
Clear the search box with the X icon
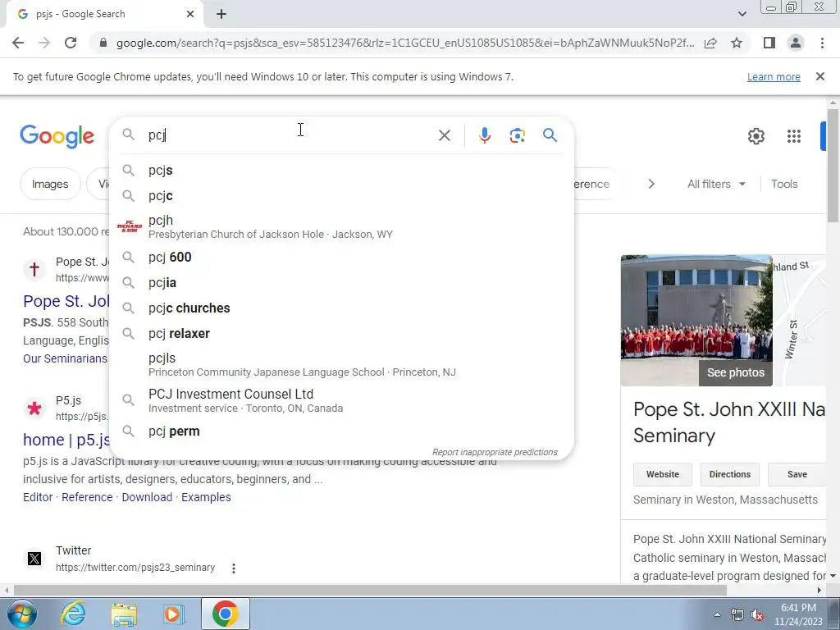pos(444,135)
